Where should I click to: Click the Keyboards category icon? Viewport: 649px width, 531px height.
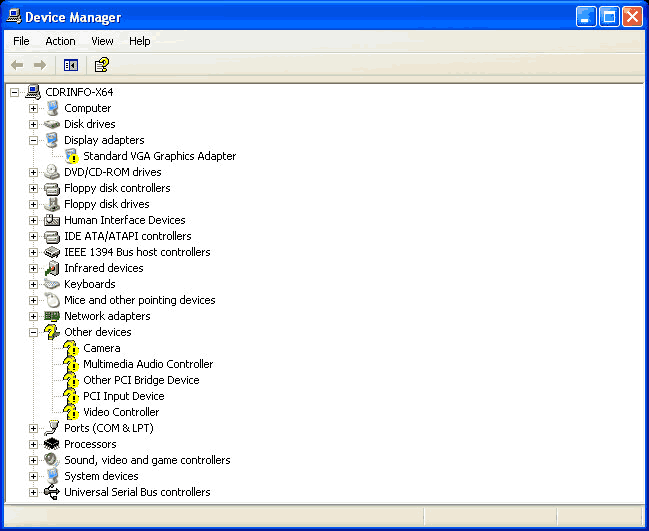tap(52, 284)
